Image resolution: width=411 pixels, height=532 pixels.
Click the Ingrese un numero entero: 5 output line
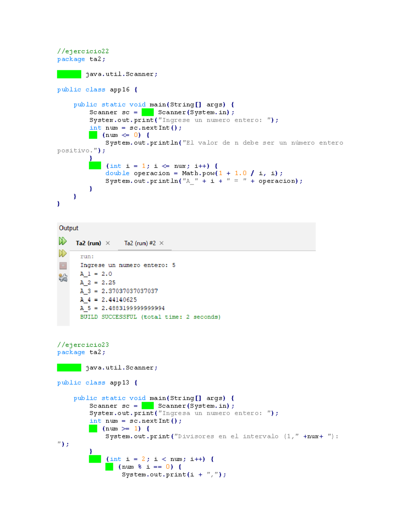pyautogui.click(x=127, y=265)
